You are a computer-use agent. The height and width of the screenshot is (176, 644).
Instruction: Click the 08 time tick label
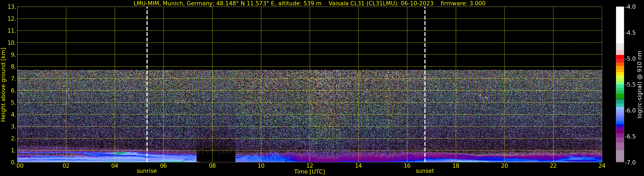tap(212, 166)
